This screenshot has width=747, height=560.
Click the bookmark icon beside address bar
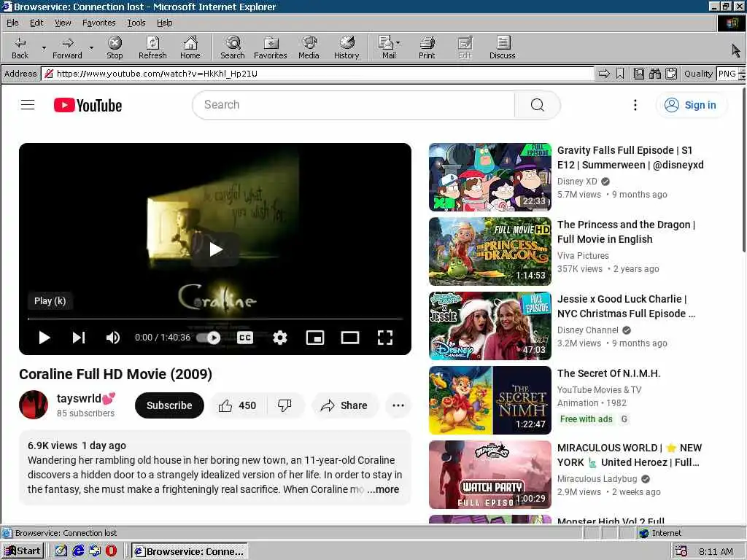(x=620, y=74)
